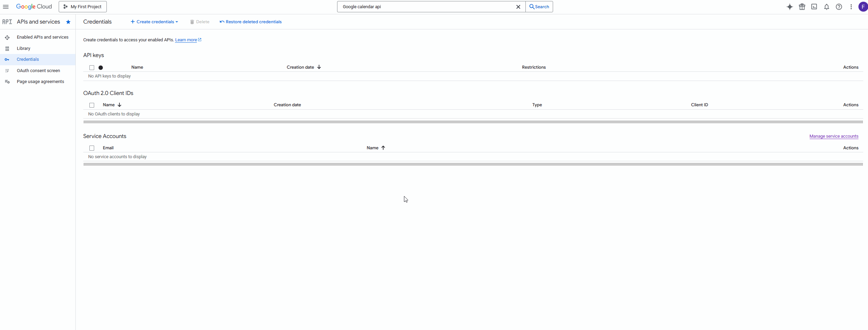
Task: Open the navigation hamburger menu
Action: (x=6, y=6)
